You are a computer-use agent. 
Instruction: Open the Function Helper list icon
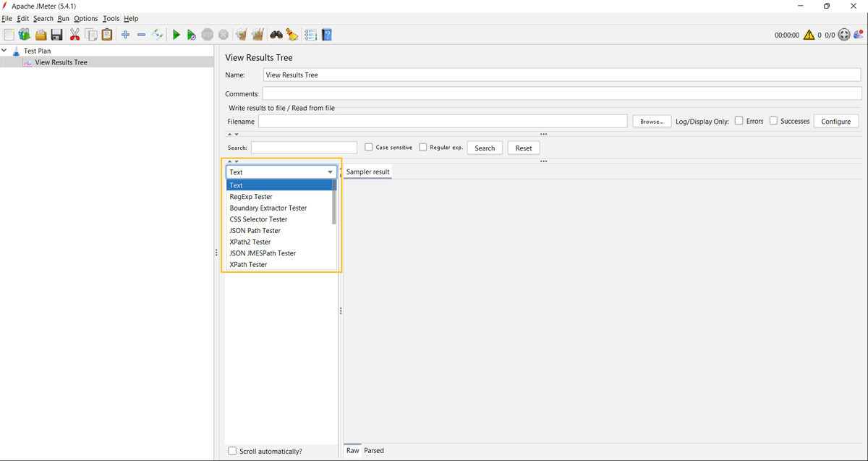coord(310,34)
